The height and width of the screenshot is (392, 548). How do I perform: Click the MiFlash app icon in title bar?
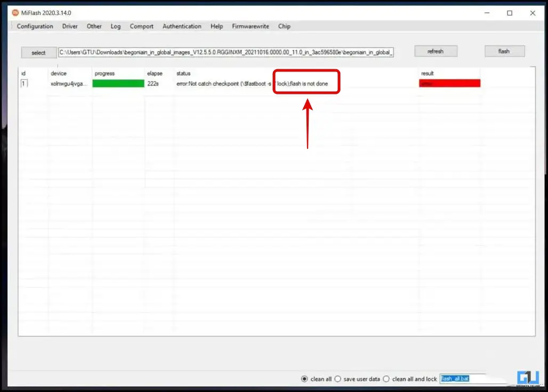tap(15, 13)
